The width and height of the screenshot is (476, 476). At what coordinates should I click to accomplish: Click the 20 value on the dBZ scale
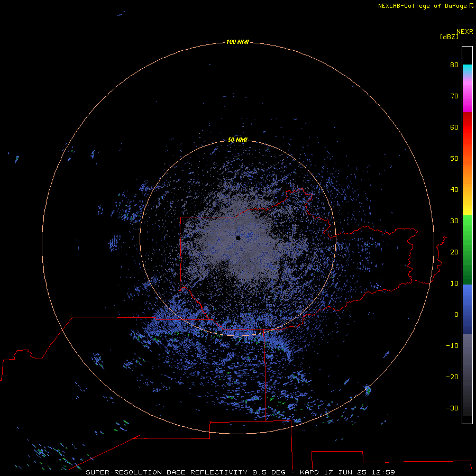(x=454, y=252)
